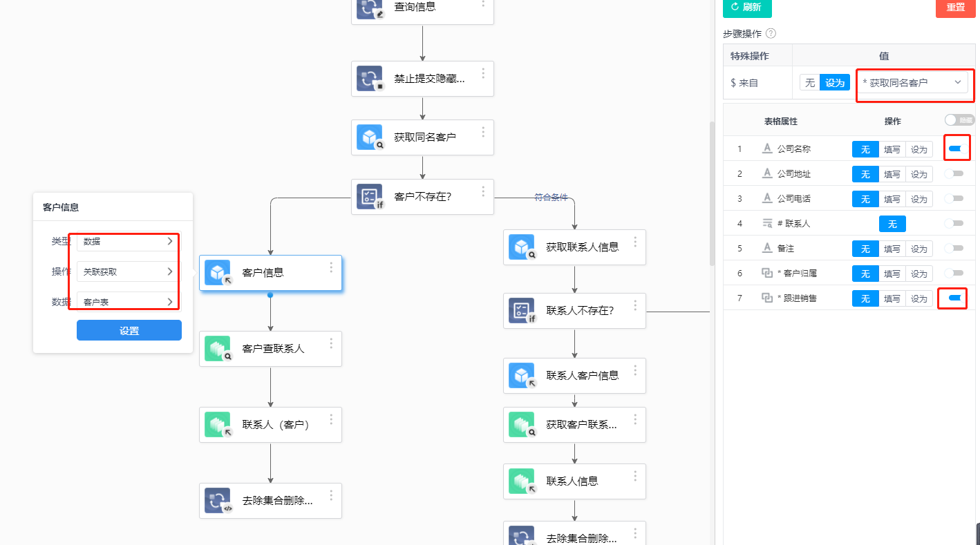Click the canvas vertical scrollbar
This screenshot has width=980, height=545.
tap(712, 193)
